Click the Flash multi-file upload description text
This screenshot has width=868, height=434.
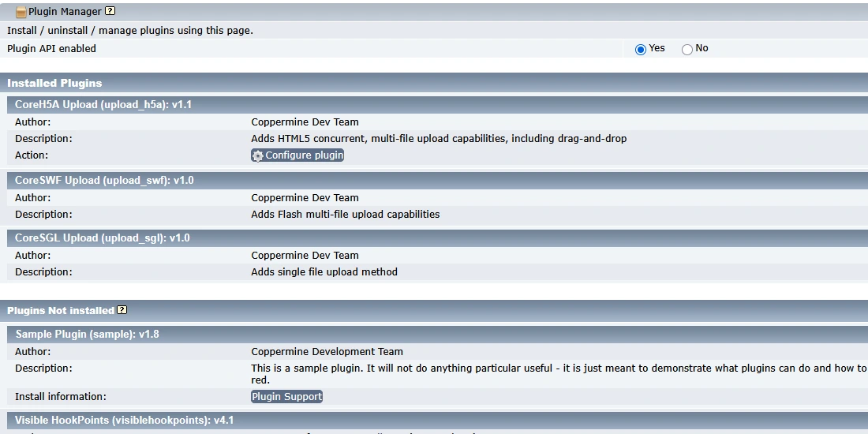[345, 215]
